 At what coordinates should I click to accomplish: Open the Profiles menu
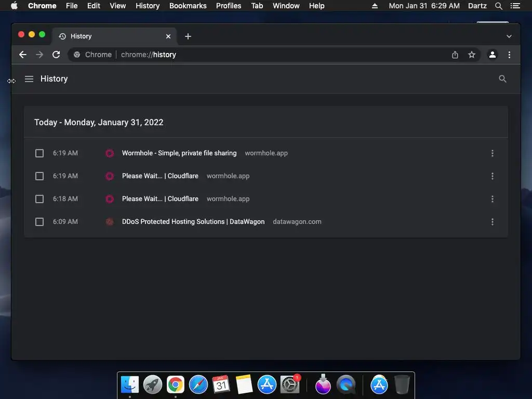[229, 6]
